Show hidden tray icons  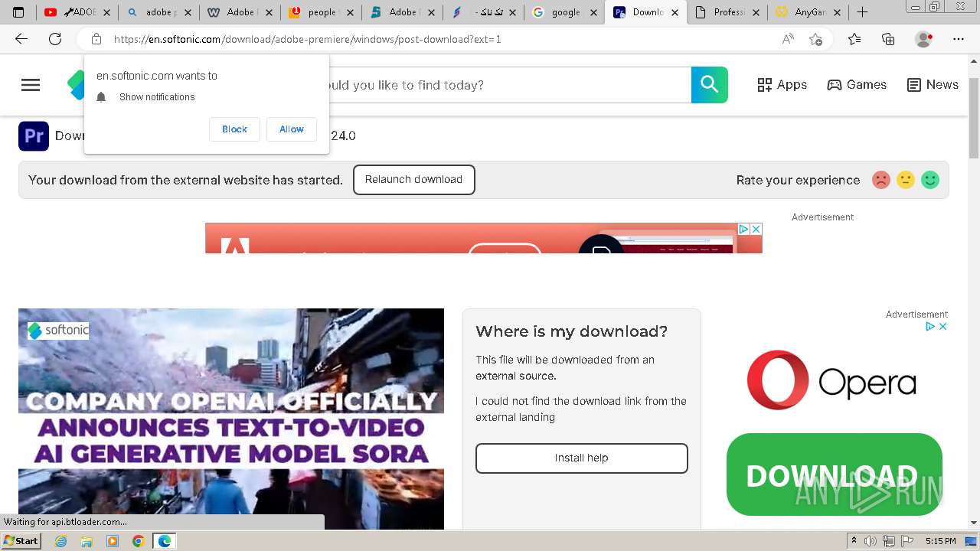[x=854, y=541]
